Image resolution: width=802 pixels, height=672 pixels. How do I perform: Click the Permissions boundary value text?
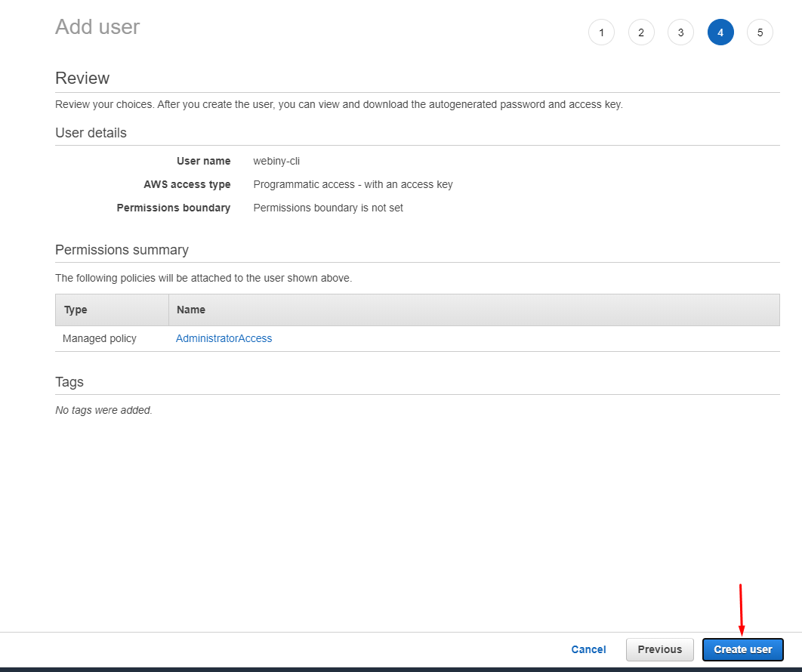click(x=328, y=208)
